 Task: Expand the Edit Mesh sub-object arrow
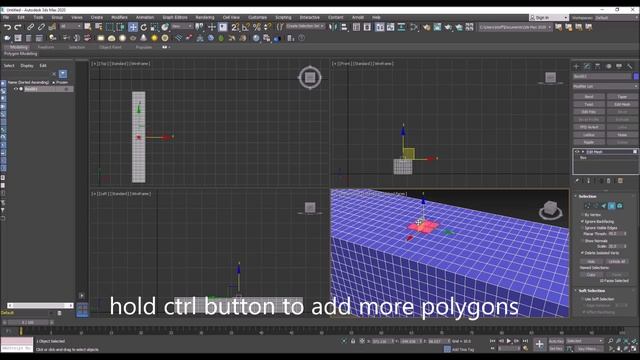(583, 152)
